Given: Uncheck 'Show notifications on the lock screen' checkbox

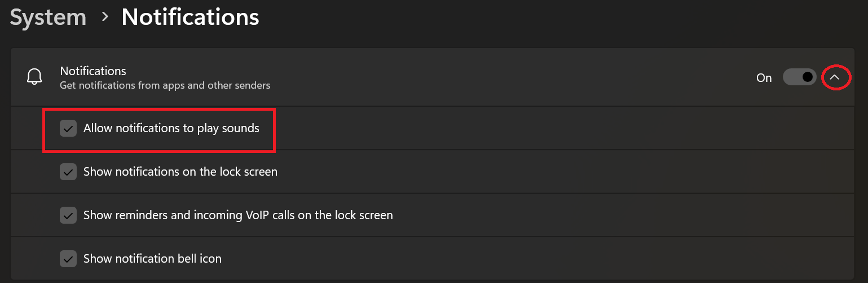Looking at the screenshot, I should [68, 172].
